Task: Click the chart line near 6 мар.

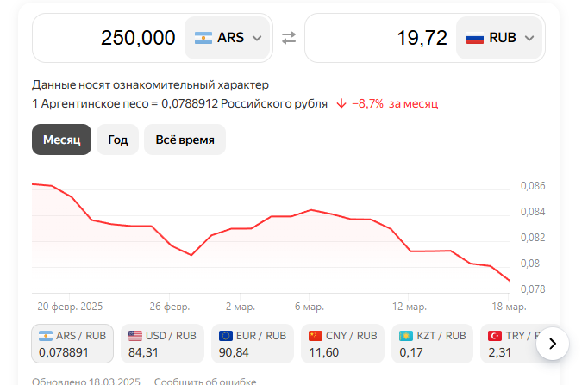Action: (x=310, y=210)
